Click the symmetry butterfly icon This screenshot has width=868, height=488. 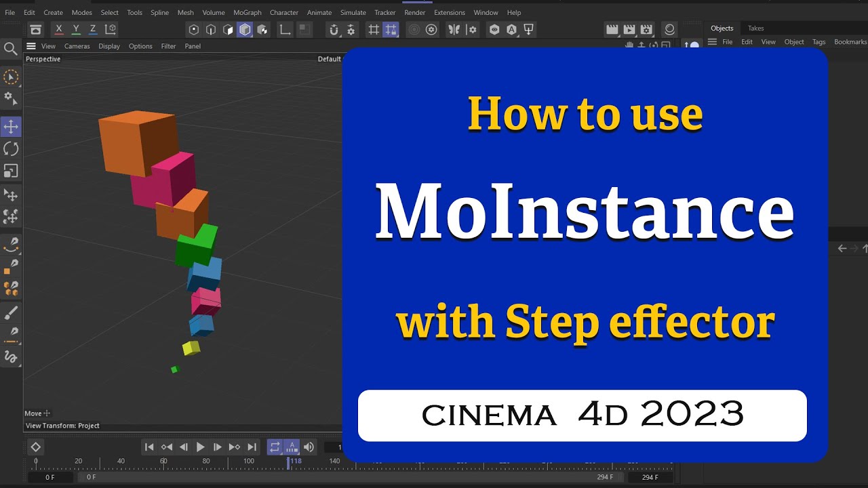click(x=454, y=29)
